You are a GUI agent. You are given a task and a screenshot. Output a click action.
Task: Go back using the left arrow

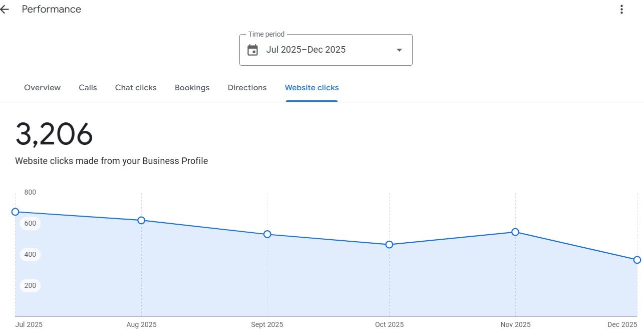point(5,10)
